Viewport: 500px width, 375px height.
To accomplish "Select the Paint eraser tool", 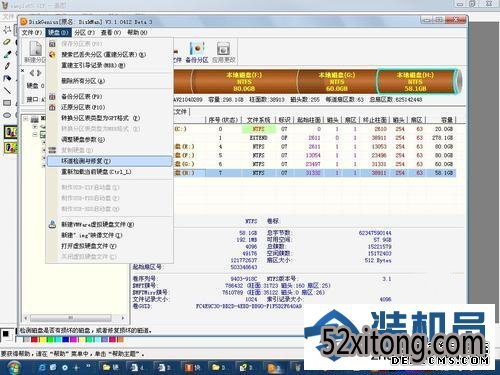I will tap(7, 42).
